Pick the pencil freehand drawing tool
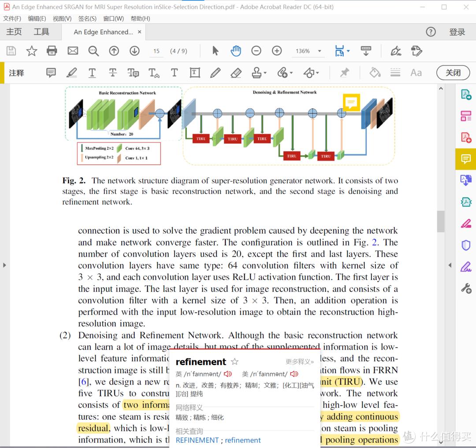This screenshot has height=448, width=476. [x=215, y=73]
